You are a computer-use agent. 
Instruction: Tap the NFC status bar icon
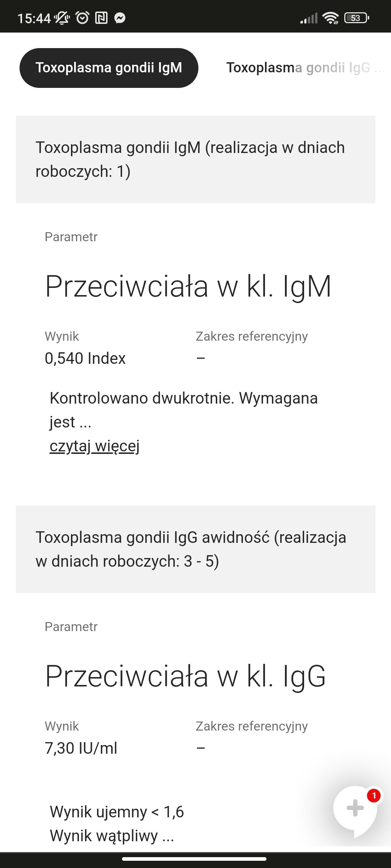click(101, 18)
